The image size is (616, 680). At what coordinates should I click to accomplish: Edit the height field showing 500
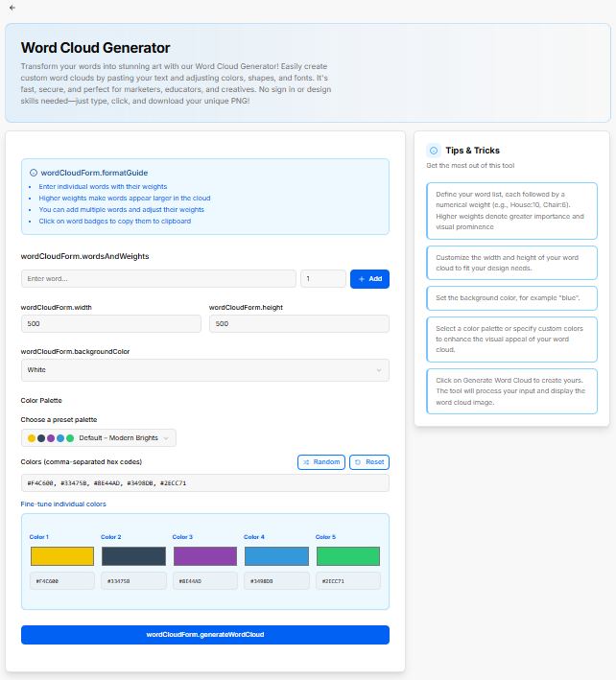click(x=299, y=324)
